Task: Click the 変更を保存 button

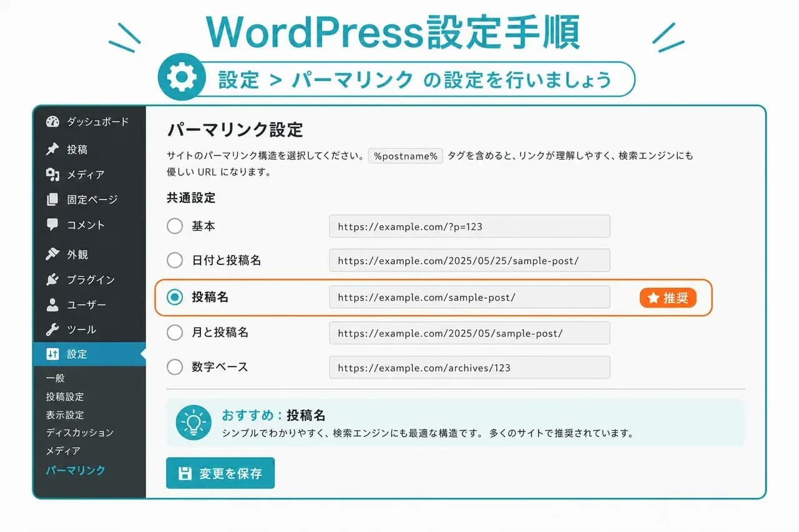Action: point(220,473)
